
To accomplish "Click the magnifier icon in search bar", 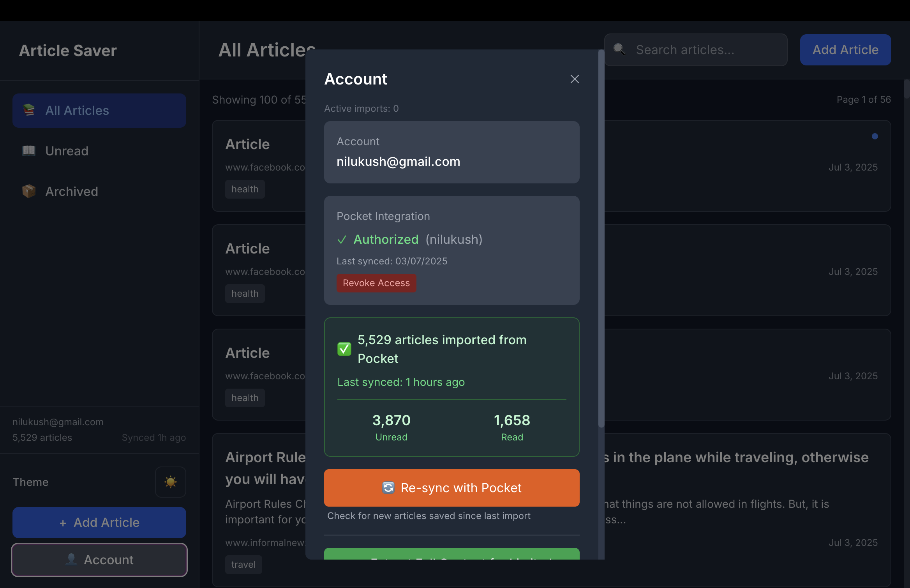I will [x=619, y=49].
